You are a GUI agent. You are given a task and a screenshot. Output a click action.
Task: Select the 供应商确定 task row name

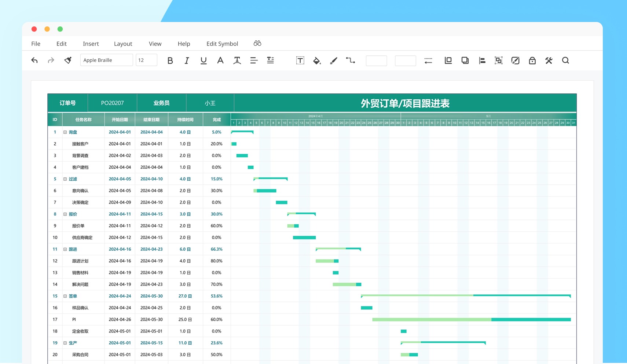(x=82, y=238)
